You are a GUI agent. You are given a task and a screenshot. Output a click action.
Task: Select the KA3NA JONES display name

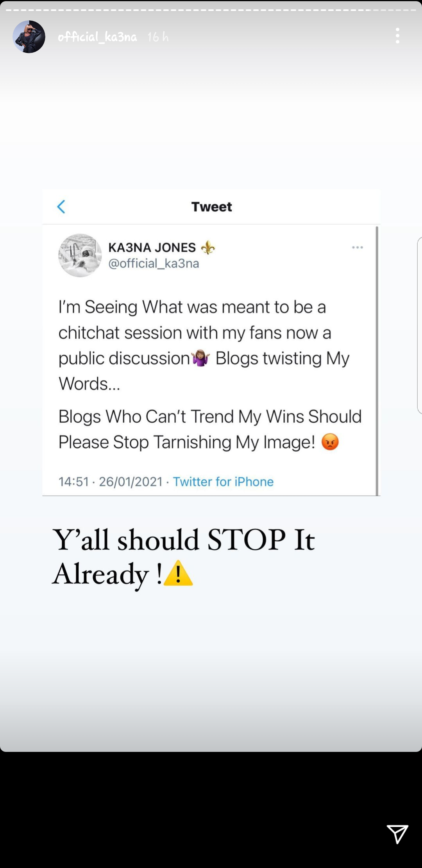click(152, 247)
